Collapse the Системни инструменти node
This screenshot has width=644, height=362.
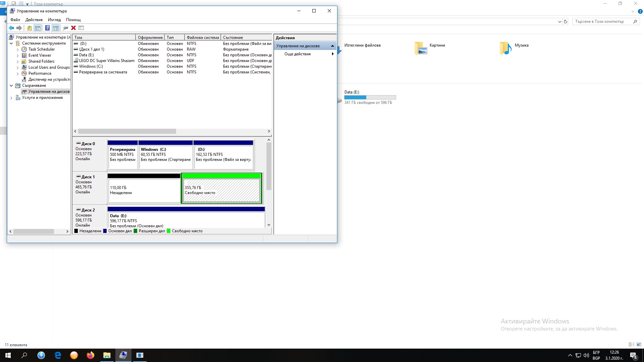[x=11, y=44]
